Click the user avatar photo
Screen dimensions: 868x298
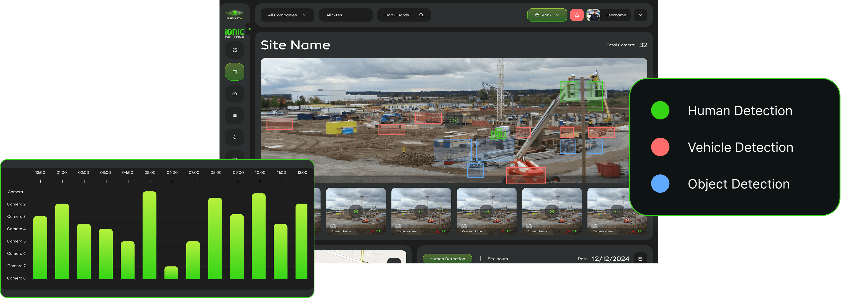593,15
